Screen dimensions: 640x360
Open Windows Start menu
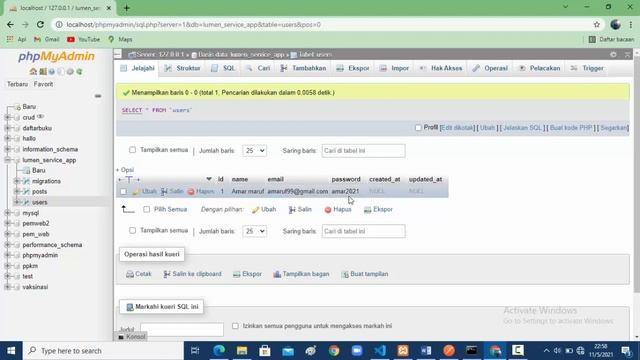(x=11, y=350)
